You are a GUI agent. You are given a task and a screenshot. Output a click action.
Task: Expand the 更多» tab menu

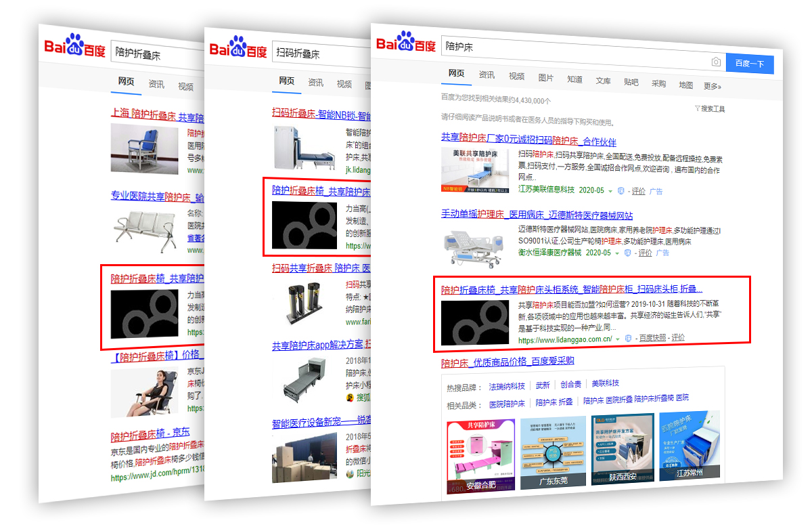[712, 86]
